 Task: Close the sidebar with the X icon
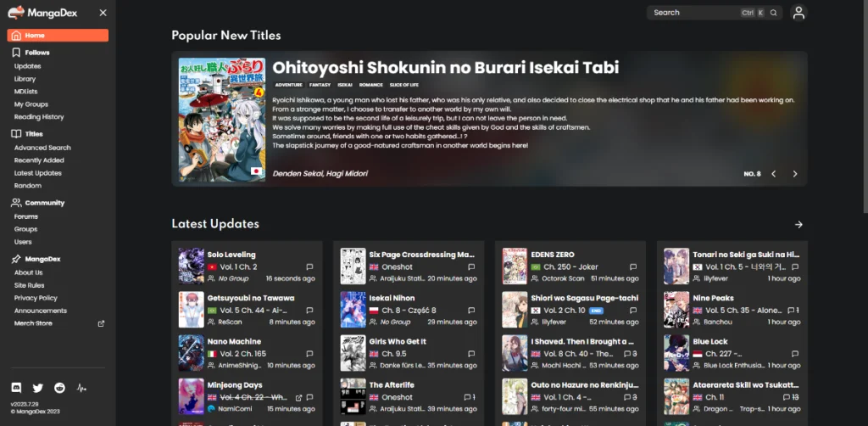point(103,13)
